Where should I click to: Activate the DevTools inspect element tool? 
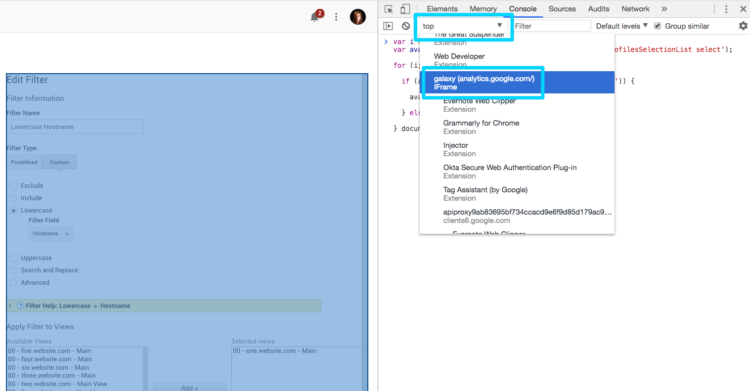coord(388,9)
